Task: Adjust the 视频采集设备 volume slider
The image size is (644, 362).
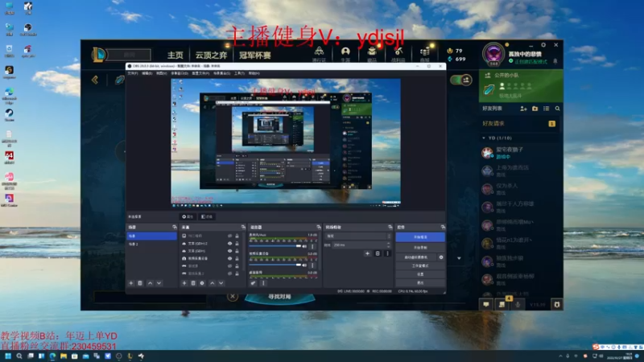Action: point(275,265)
